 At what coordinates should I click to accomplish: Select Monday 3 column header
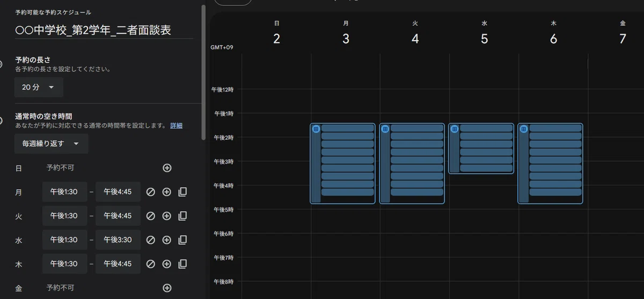click(346, 34)
